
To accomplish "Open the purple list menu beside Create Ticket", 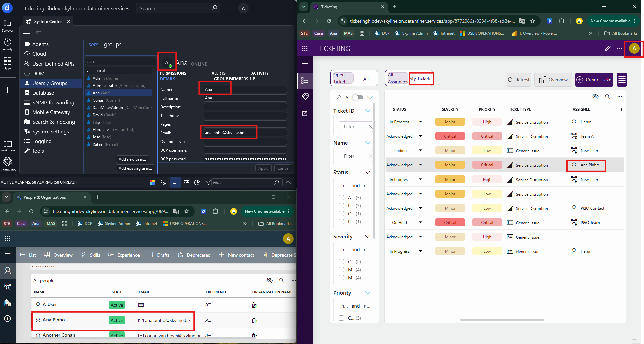I will tap(622, 80).
